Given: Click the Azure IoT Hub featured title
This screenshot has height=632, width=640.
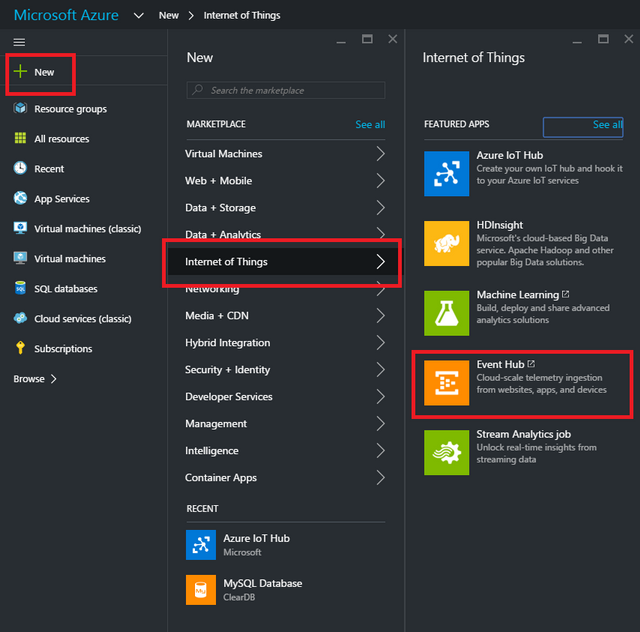Looking at the screenshot, I should [509, 155].
